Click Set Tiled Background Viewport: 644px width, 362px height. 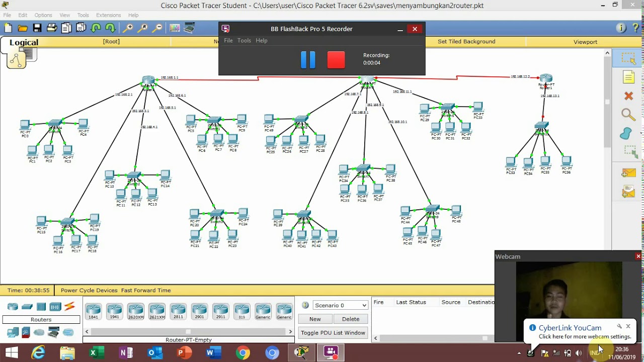466,42
